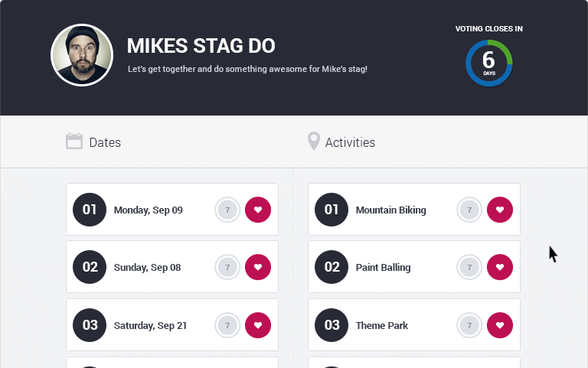Click vote count for Monday, Sep 09
The height and width of the screenshot is (368, 588).
pyautogui.click(x=227, y=210)
